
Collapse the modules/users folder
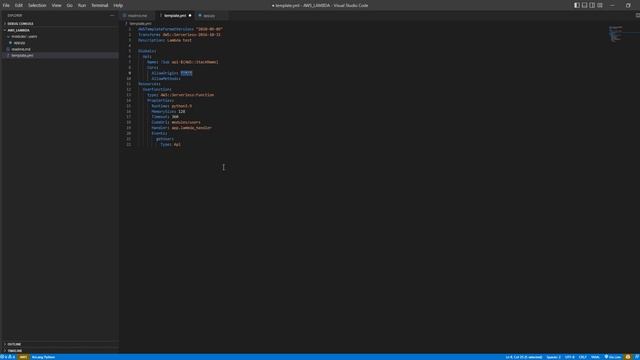pos(60,36)
